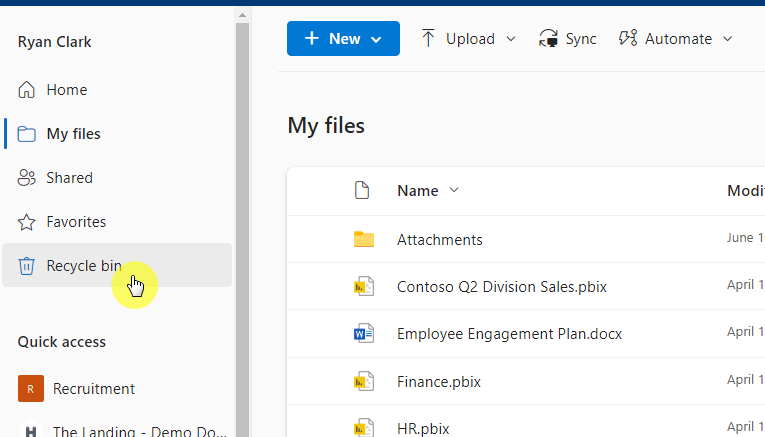Click the Finance.pbix modified date
This screenshot has height=437, width=765.
pos(745,379)
